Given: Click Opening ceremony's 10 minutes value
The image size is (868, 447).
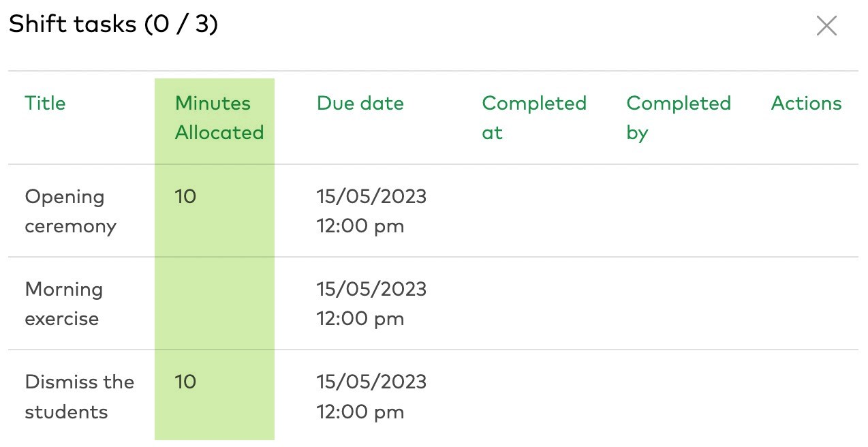Looking at the screenshot, I should [x=185, y=196].
